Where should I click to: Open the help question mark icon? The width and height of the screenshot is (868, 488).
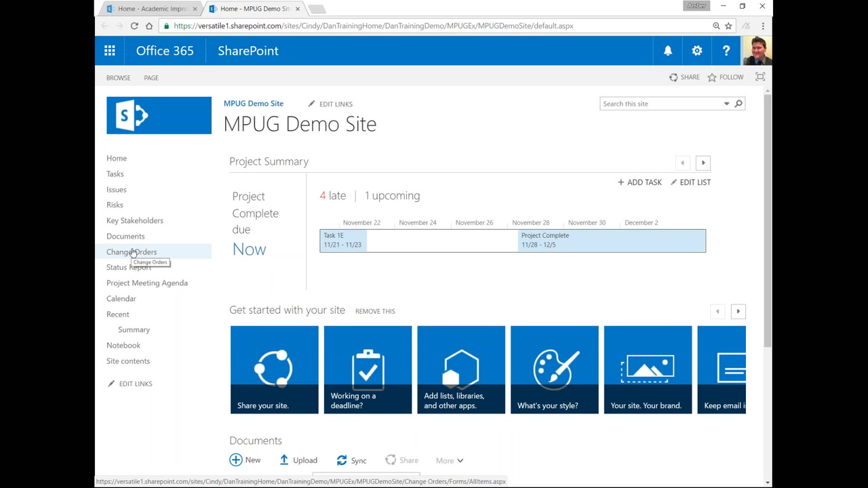click(x=726, y=51)
